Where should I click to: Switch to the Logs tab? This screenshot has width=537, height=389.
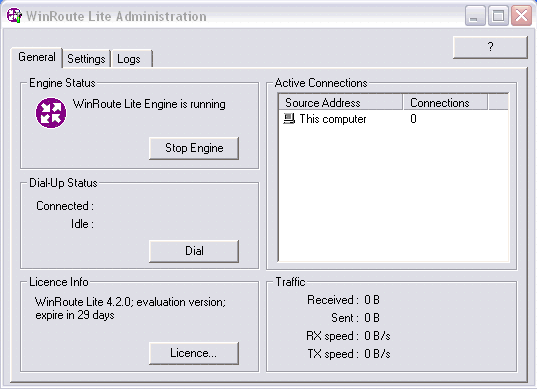132,59
